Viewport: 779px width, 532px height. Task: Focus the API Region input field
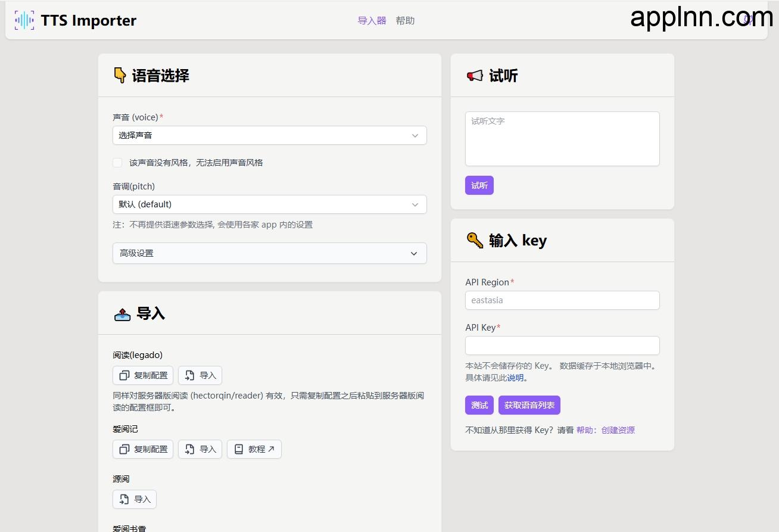562,300
